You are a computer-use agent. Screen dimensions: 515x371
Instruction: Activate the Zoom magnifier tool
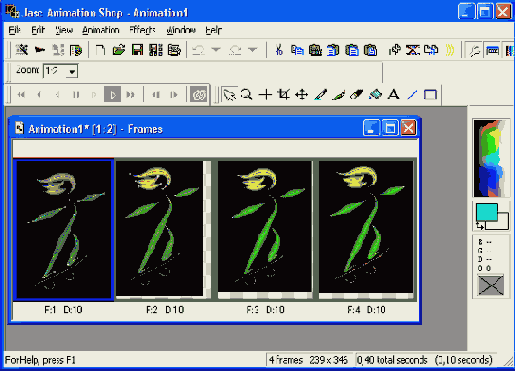[x=247, y=95]
